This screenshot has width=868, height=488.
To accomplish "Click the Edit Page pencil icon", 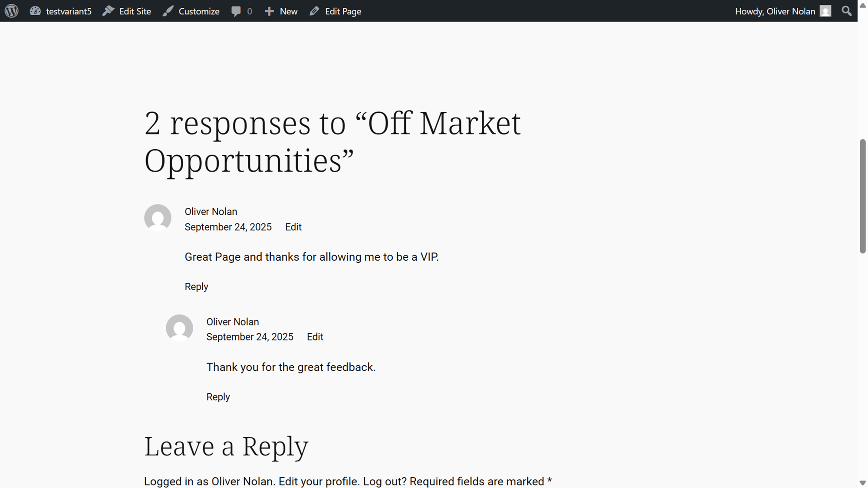I will tap(314, 11).
